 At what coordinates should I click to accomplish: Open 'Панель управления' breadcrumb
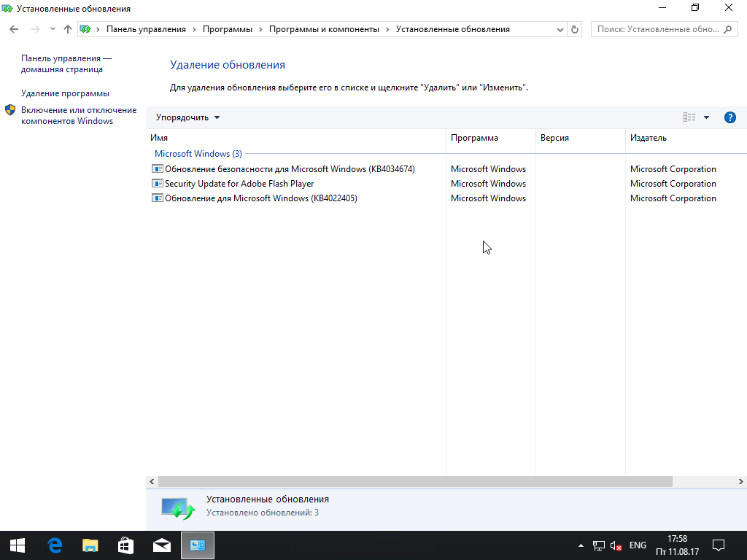click(146, 29)
